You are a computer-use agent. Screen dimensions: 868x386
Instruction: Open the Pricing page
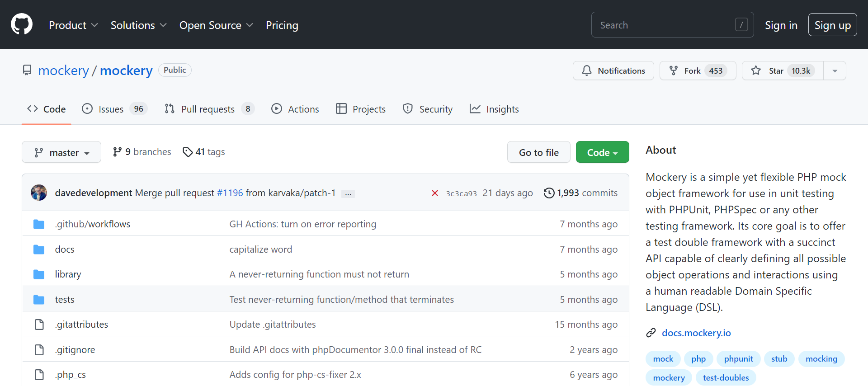(282, 25)
